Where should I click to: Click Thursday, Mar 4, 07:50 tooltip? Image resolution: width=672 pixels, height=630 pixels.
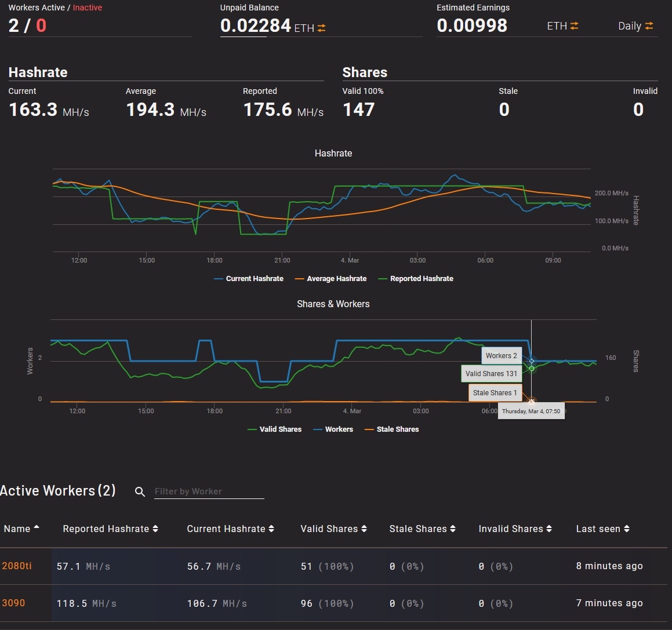pos(531,411)
